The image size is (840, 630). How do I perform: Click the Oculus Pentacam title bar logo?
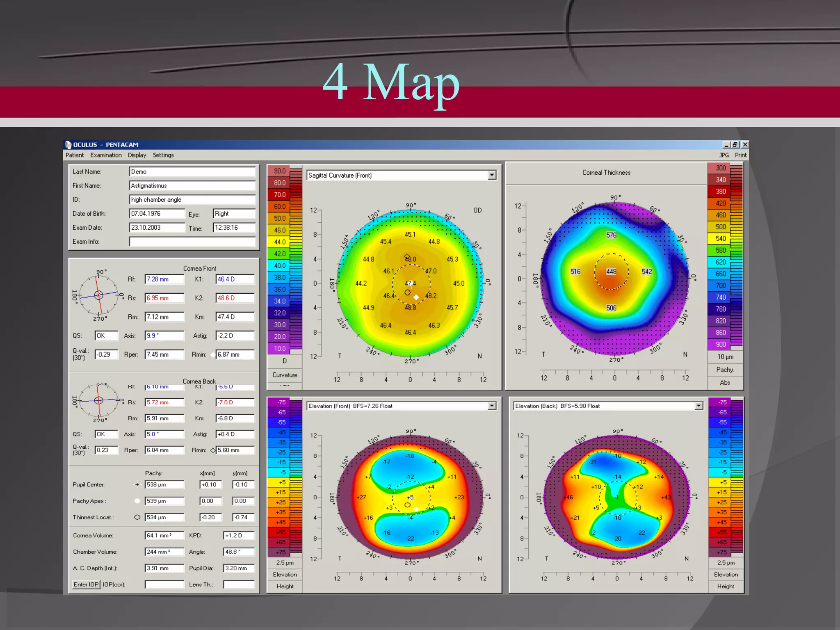click(x=68, y=145)
